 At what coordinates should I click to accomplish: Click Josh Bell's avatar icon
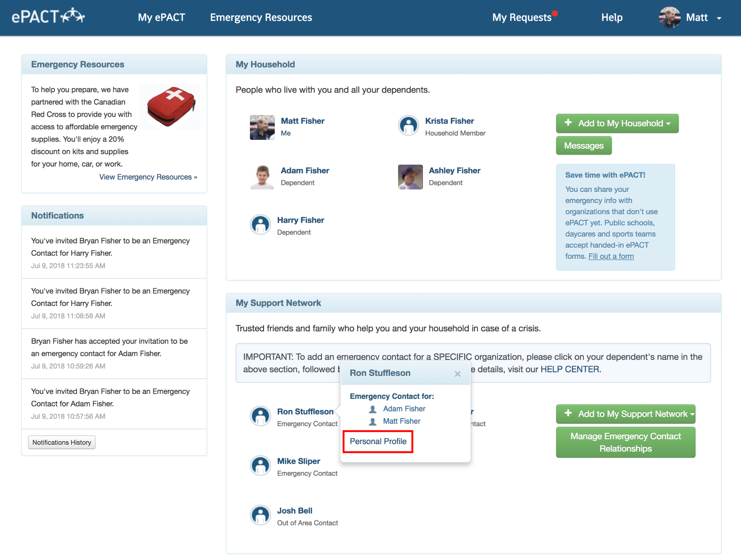click(x=260, y=515)
